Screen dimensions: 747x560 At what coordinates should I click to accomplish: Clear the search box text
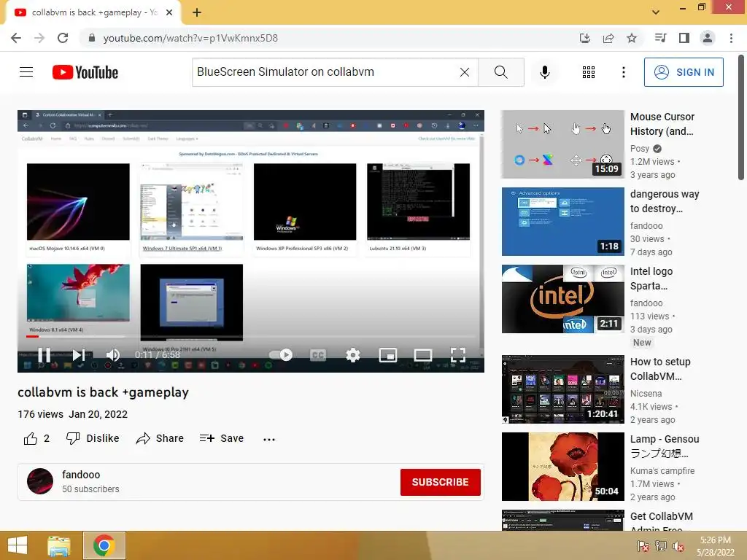tap(465, 72)
